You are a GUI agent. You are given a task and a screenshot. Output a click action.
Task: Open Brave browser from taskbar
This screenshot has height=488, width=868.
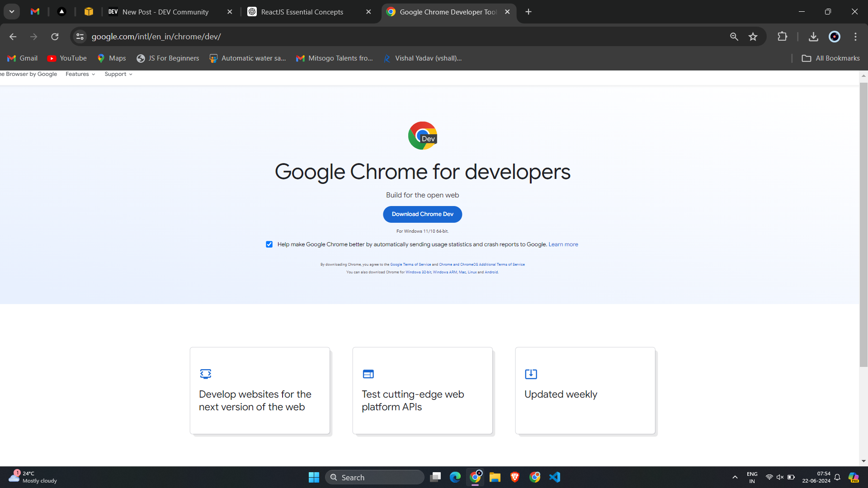click(515, 477)
